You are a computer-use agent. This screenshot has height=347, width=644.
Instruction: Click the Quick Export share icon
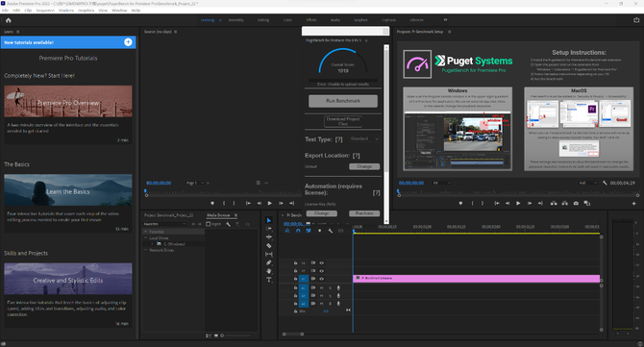pos(636,20)
